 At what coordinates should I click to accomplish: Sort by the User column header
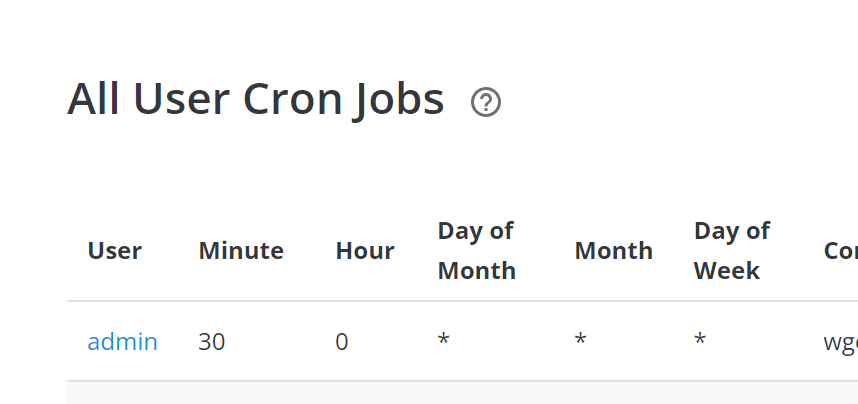(114, 251)
